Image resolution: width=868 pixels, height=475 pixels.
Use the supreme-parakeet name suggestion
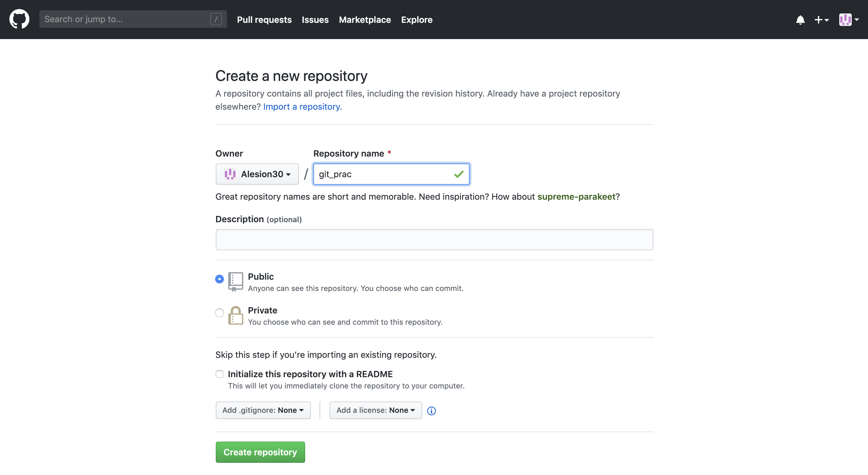[576, 197]
